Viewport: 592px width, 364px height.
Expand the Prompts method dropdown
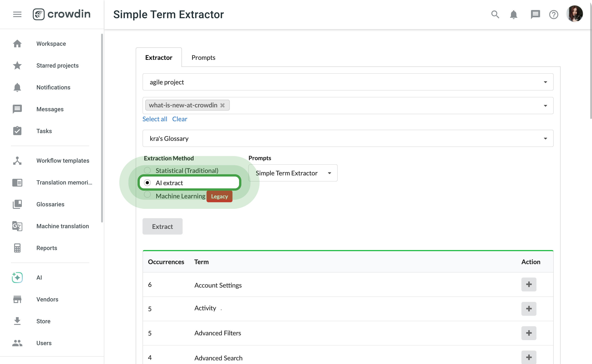click(329, 173)
